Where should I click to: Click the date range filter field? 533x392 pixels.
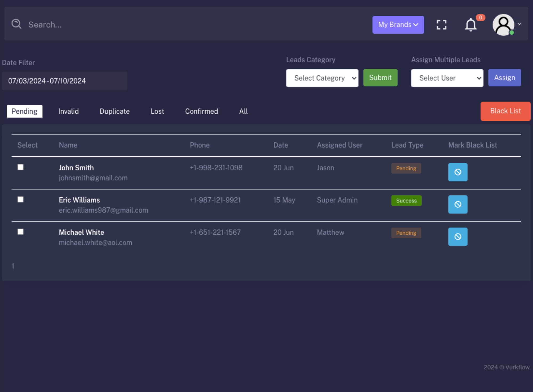click(64, 81)
